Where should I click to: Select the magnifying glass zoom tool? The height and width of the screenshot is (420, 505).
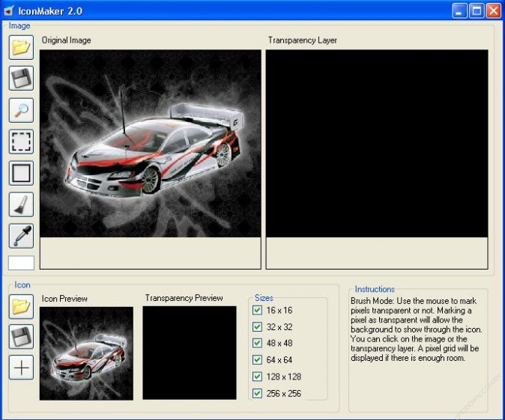click(21, 109)
